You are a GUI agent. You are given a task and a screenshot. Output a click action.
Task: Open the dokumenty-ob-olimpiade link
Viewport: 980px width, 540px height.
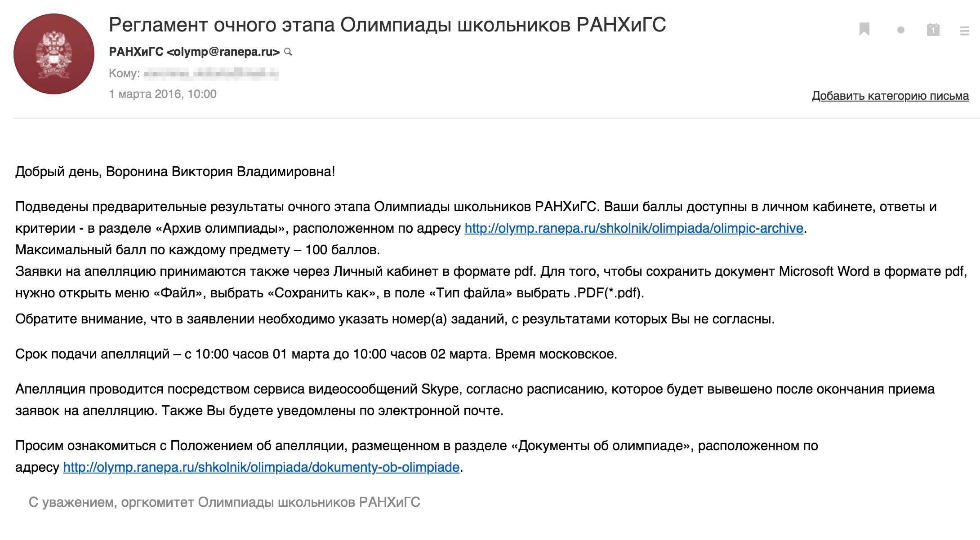[261, 467]
